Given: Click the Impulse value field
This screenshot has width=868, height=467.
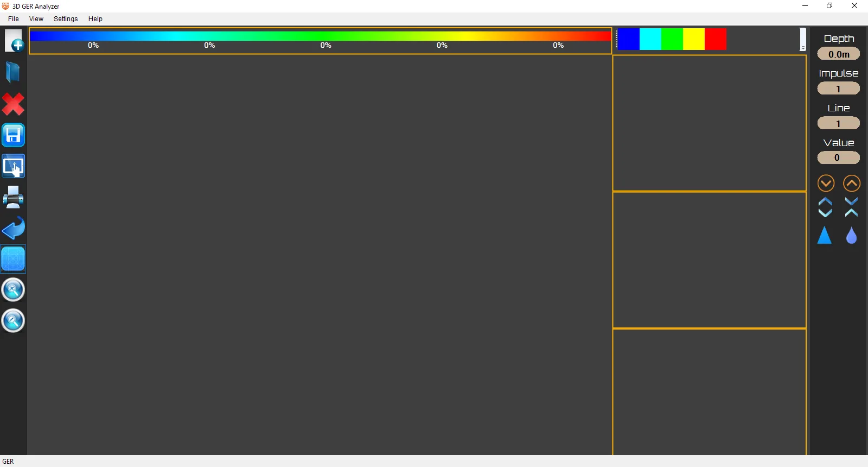Looking at the screenshot, I should click(839, 89).
